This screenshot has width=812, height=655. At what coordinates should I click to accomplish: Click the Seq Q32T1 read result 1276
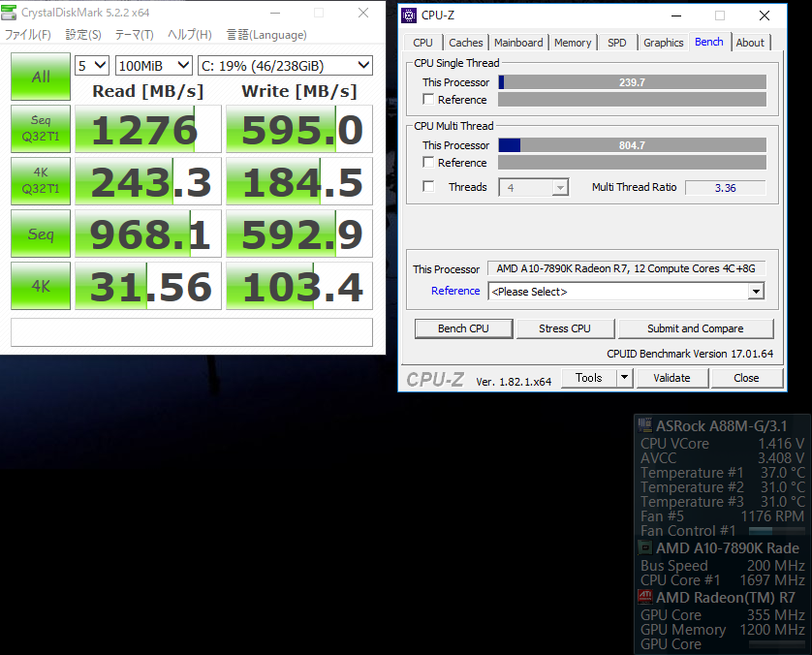148,129
